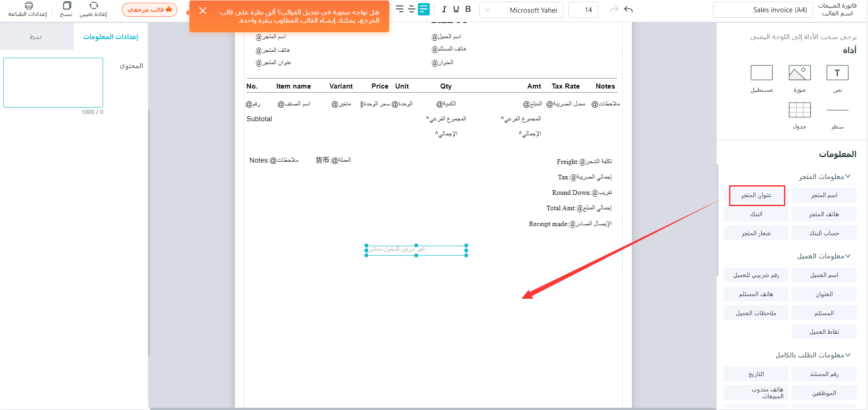Collapse the customer information section (معلومات العميل)
Viewport: 868px width, 410px height.
click(848, 256)
